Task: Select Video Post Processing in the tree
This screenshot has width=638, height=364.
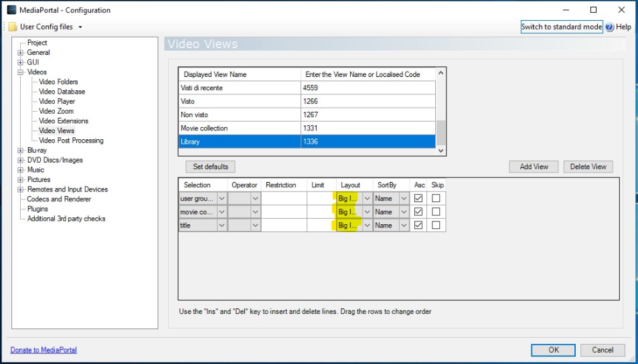Action: click(71, 141)
